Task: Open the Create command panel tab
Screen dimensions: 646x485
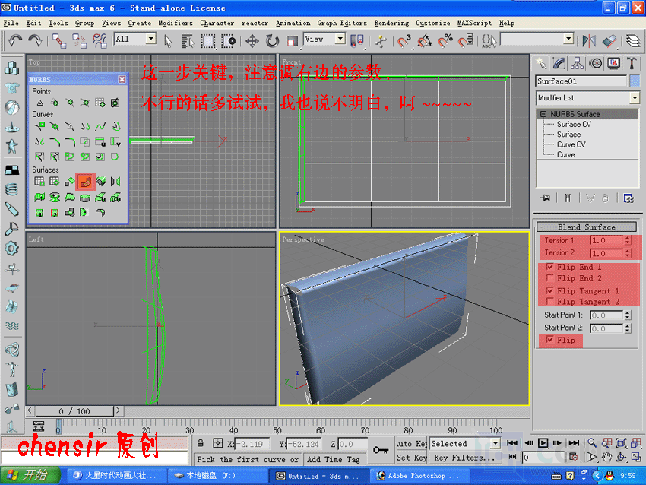Action: [541, 63]
